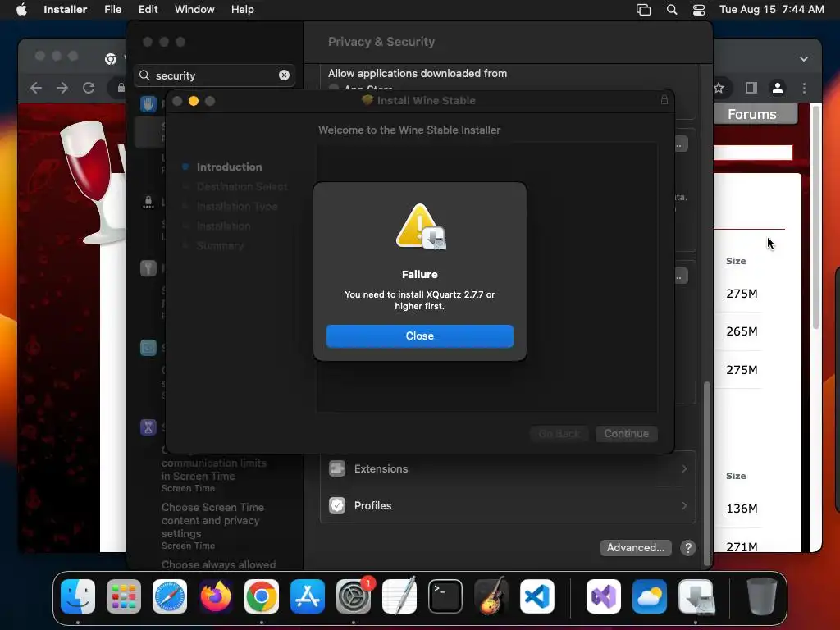Open the File menu
This screenshot has height=630, width=840.
click(112, 9)
